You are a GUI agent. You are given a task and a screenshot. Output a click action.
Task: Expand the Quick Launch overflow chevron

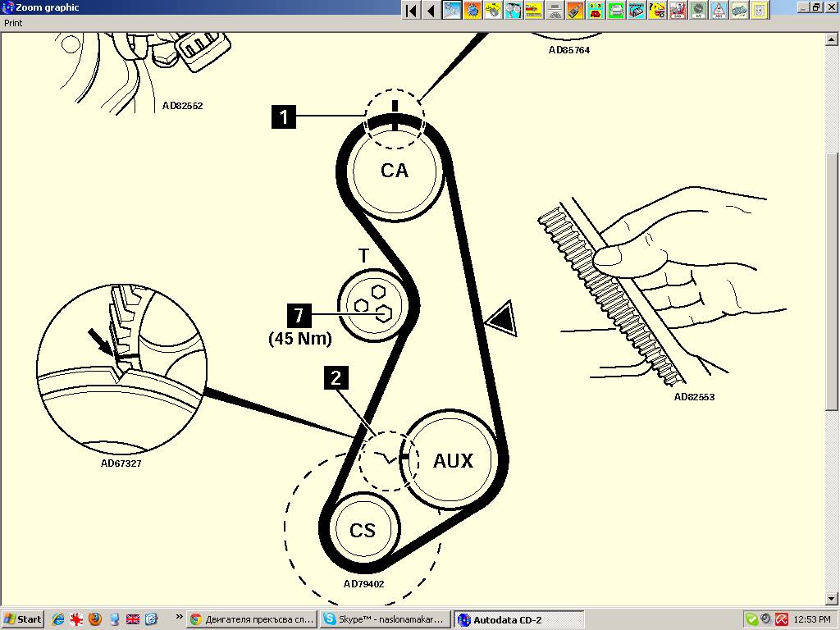coord(179,616)
